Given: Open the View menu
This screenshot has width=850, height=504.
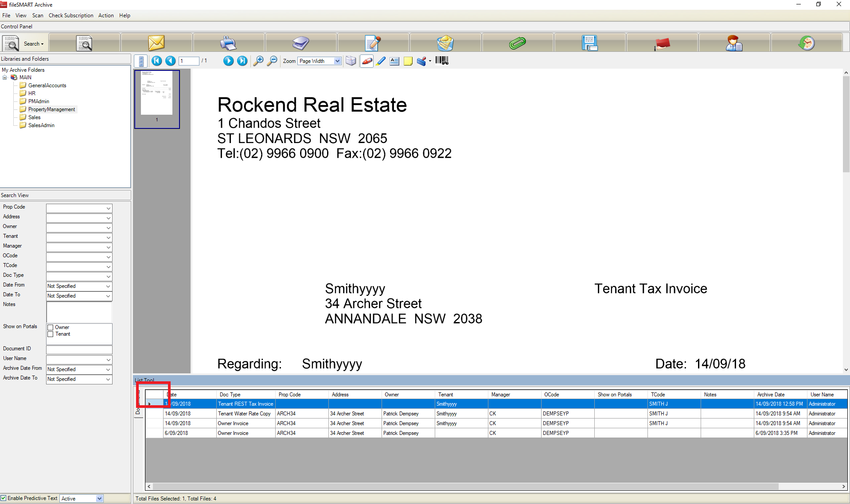Looking at the screenshot, I should pos(21,16).
